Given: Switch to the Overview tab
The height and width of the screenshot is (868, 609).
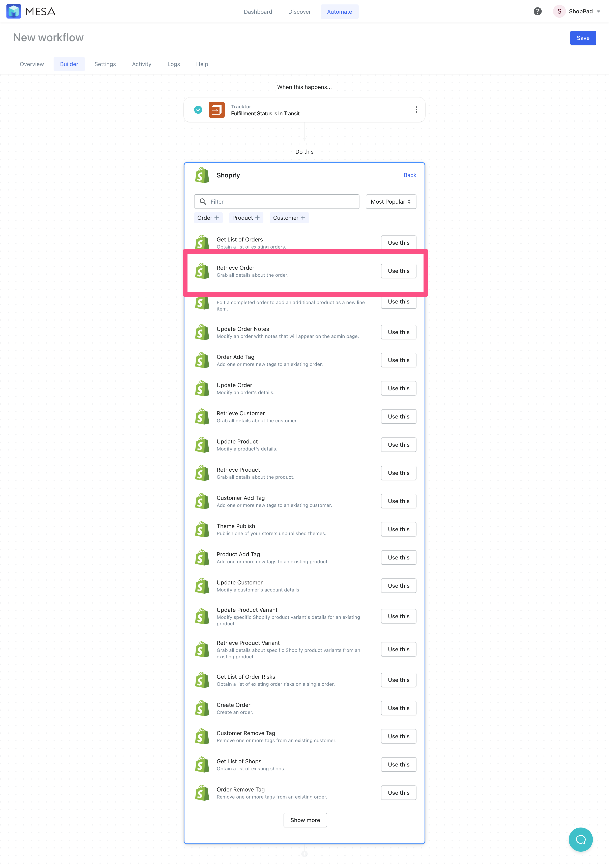Looking at the screenshot, I should [32, 64].
